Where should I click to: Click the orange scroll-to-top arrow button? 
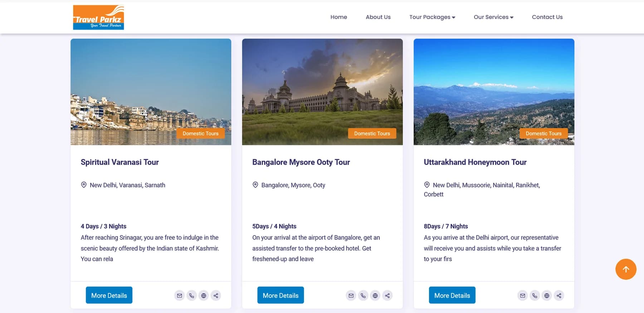(x=626, y=269)
